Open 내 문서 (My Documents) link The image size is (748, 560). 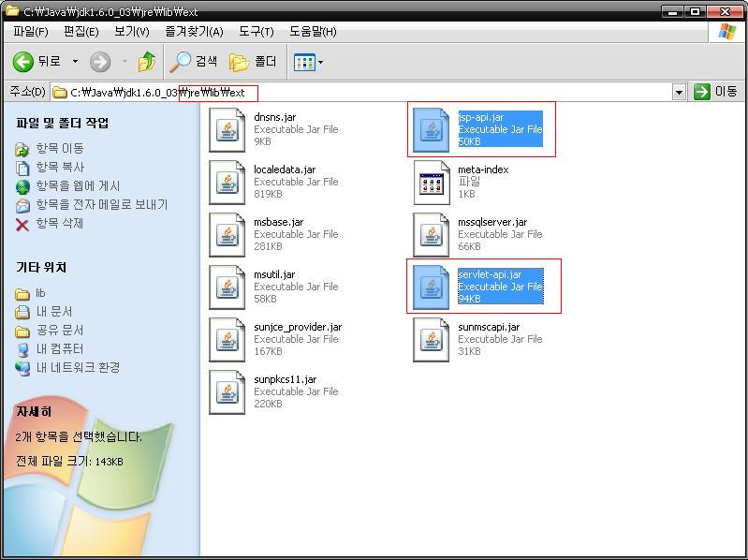(54, 312)
